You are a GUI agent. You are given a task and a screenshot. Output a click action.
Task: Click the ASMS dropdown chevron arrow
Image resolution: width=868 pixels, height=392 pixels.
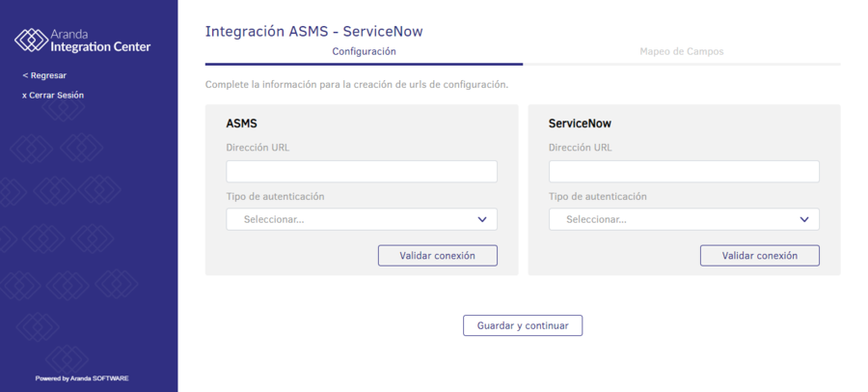(x=482, y=219)
